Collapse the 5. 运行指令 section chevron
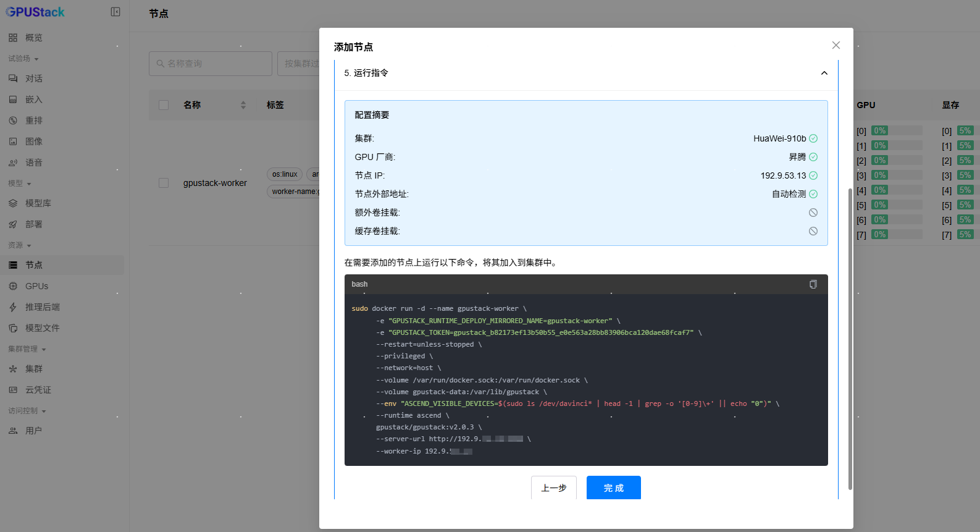The height and width of the screenshot is (532, 980). tap(824, 73)
